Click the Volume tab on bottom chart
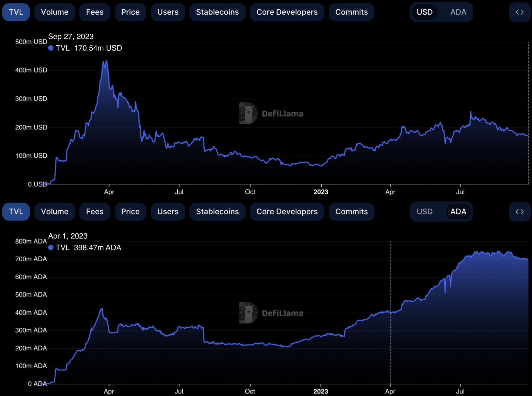This screenshot has height=396, width=532. click(x=54, y=212)
